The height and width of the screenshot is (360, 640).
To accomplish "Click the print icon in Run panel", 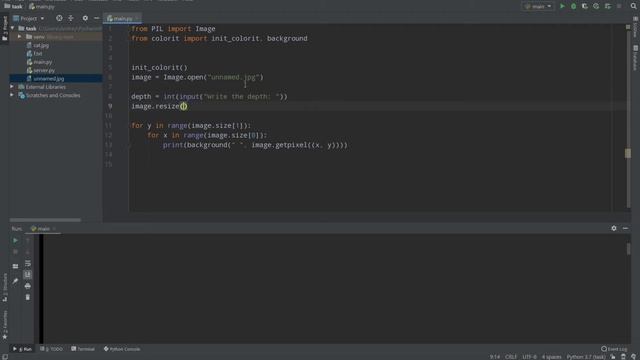I will [x=28, y=286].
